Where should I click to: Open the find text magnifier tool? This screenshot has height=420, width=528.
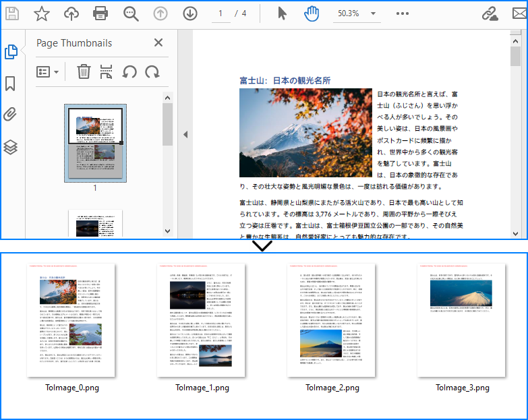click(131, 13)
